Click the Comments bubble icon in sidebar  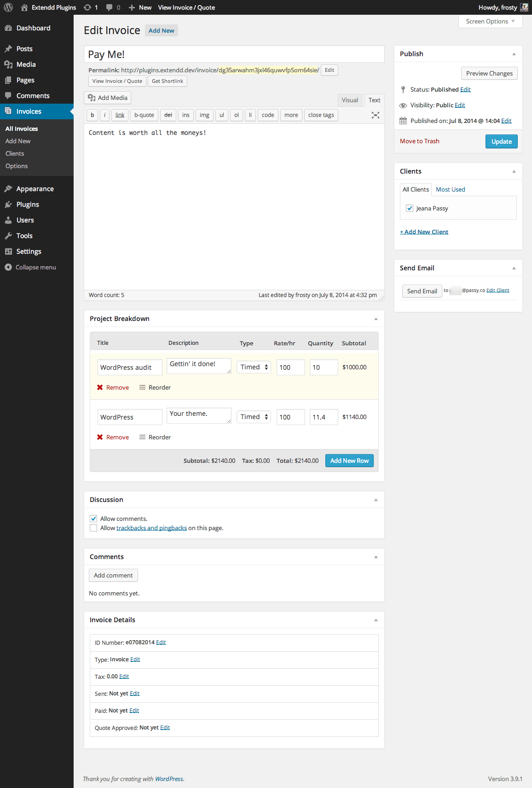tap(8, 96)
